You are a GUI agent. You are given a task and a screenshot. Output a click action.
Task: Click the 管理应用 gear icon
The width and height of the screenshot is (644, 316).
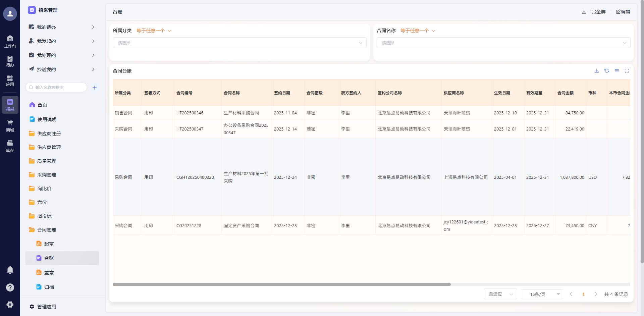32,307
